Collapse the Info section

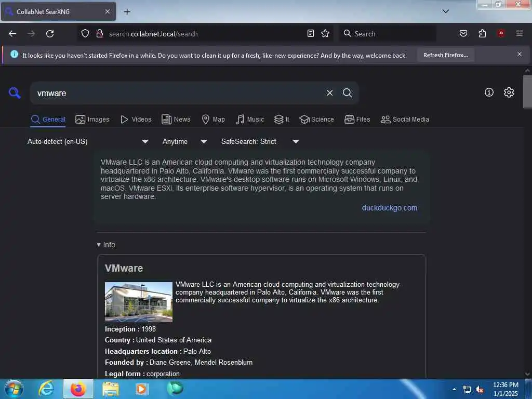click(x=106, y=245)
